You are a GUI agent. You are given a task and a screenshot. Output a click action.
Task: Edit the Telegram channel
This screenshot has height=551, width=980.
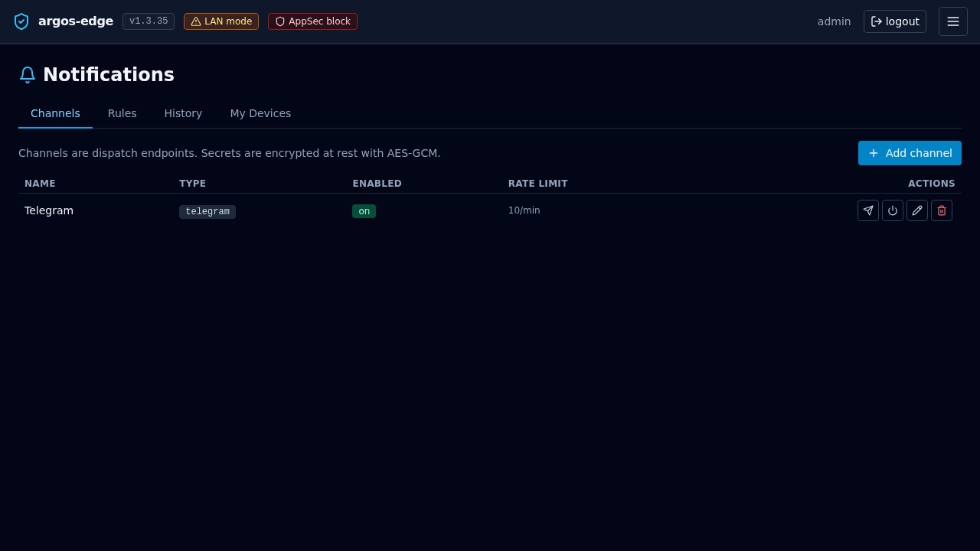click(x=917, y=210)
